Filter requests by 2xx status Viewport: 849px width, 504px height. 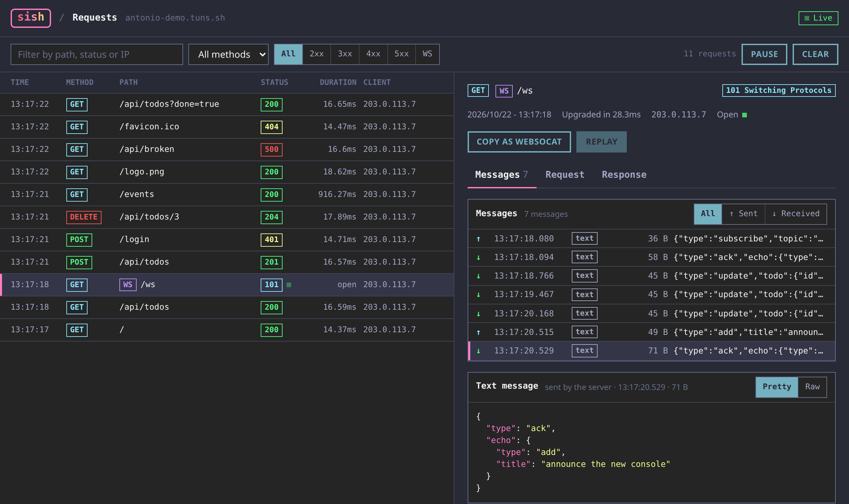(316, 54)
